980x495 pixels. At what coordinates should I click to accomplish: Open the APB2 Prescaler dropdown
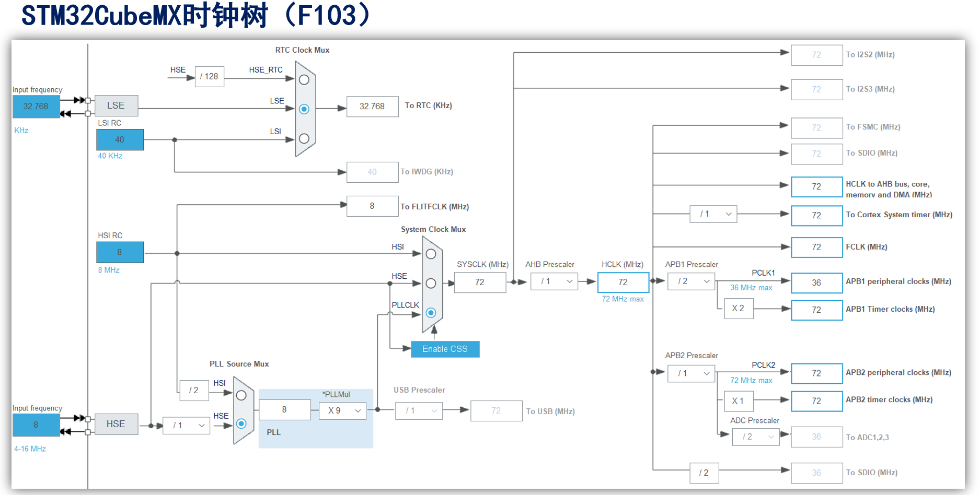[x=691, y=373]
